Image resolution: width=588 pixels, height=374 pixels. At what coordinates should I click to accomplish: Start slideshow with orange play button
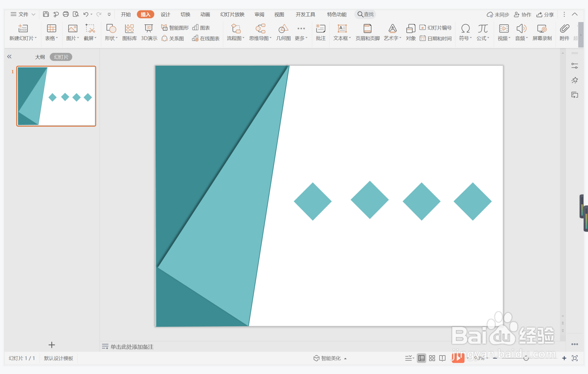click(458, 358)
